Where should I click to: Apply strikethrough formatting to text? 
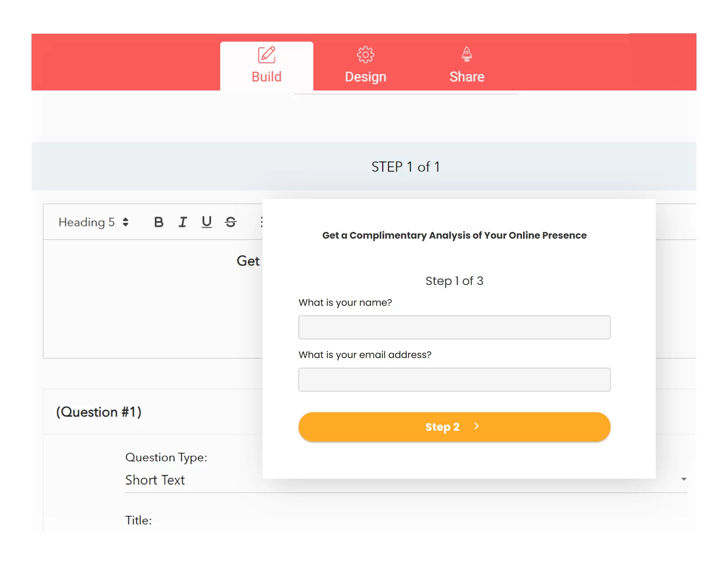coord(231,222)
